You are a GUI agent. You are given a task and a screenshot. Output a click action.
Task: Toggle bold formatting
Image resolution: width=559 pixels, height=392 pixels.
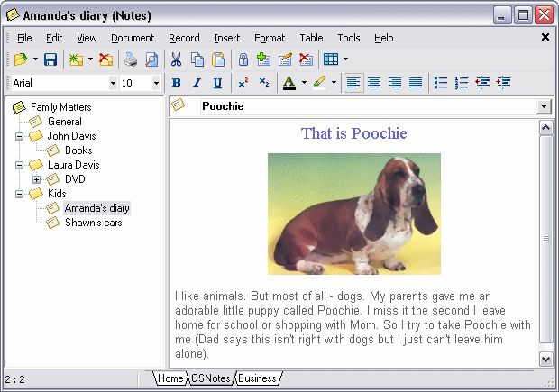177,83
